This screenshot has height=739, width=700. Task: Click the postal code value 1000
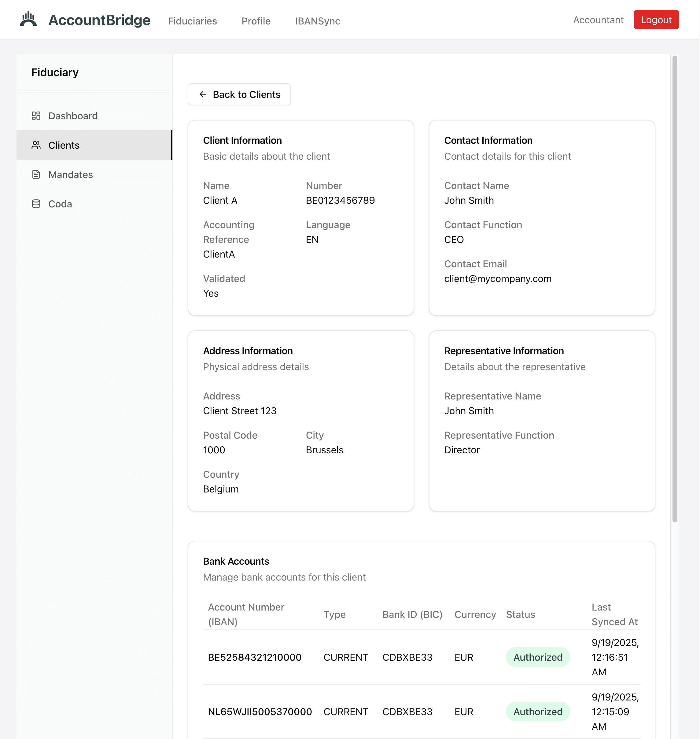(214, 450)
